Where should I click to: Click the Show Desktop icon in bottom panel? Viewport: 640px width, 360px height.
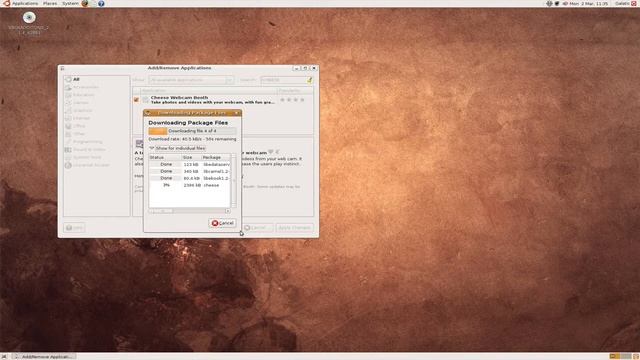4,357
